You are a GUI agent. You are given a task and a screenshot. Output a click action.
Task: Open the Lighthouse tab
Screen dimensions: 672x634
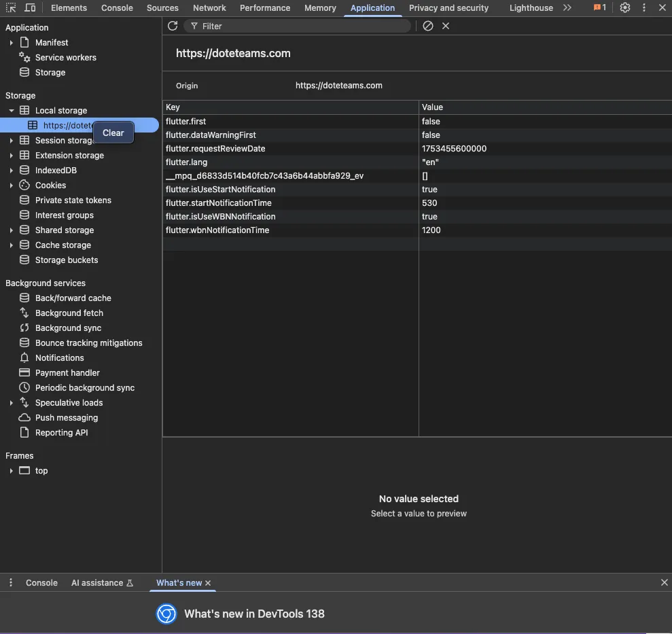tap(531, 7)
